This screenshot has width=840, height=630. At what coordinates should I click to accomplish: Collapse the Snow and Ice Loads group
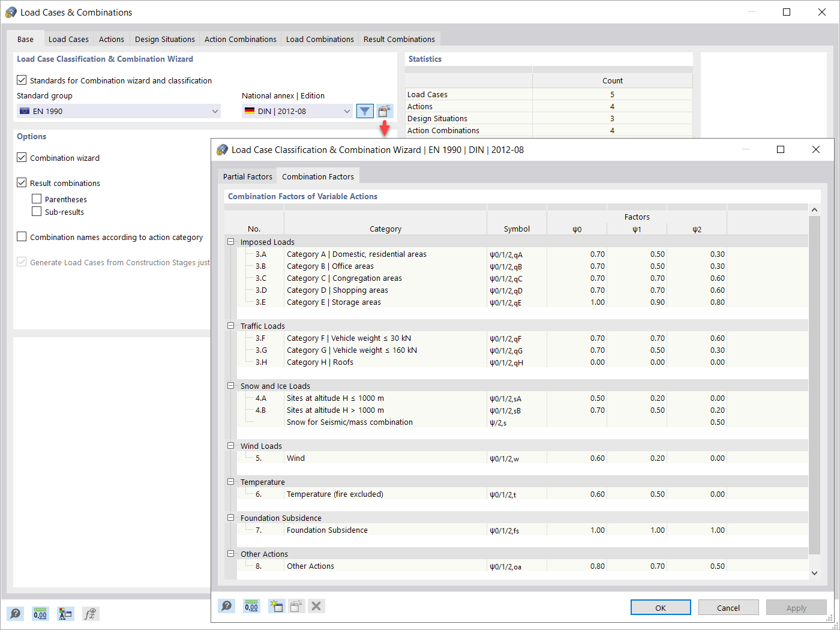231,386
